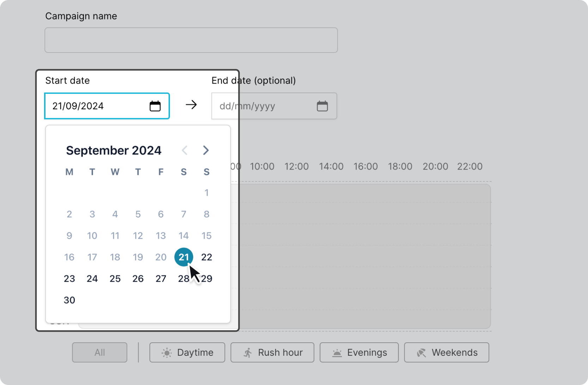Choose the Evenings preset
Image resolution: width=588 pixels, height=385 pixels.
359,353
